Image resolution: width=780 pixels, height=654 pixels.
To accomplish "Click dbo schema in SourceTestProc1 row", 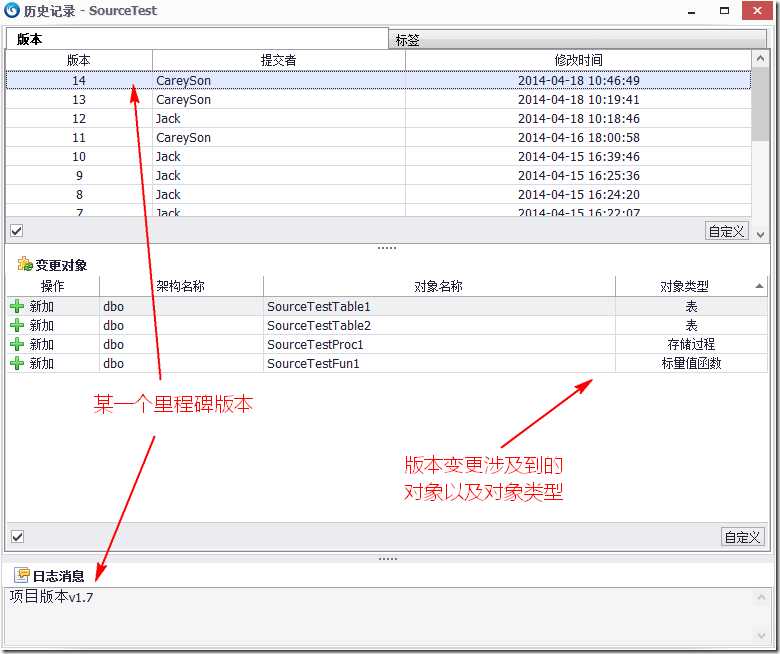I will (113, 344).
